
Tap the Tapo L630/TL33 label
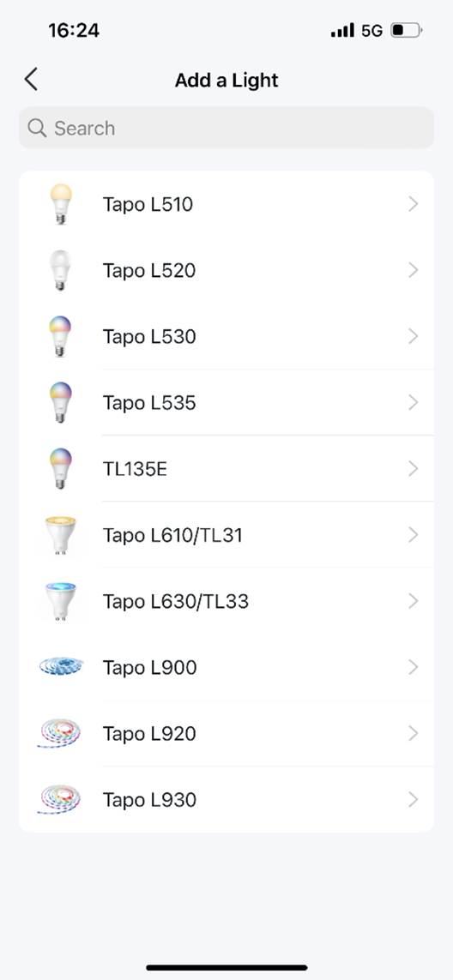coord(176,601)
